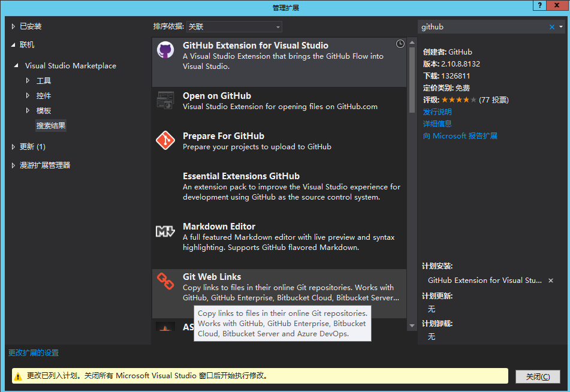Click the scrollbar up arrow
Image resolution: width=570 pixels, height=392 pixels.
click(412, 43)
